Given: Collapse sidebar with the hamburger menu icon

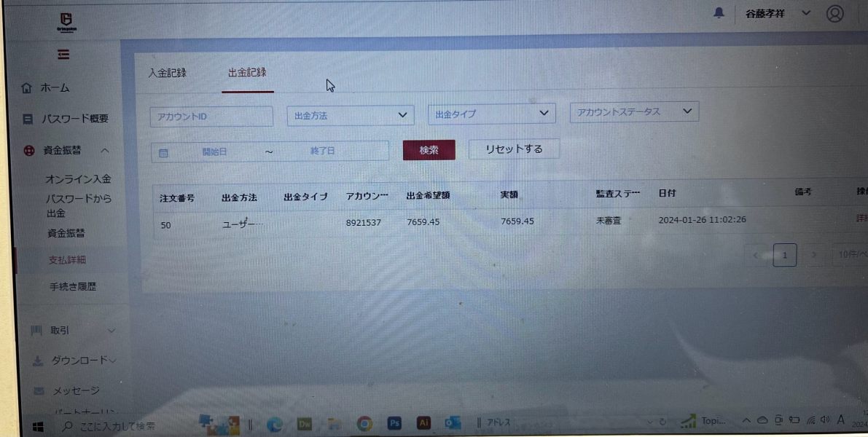Looking at the screenshot, I should 63,54.
